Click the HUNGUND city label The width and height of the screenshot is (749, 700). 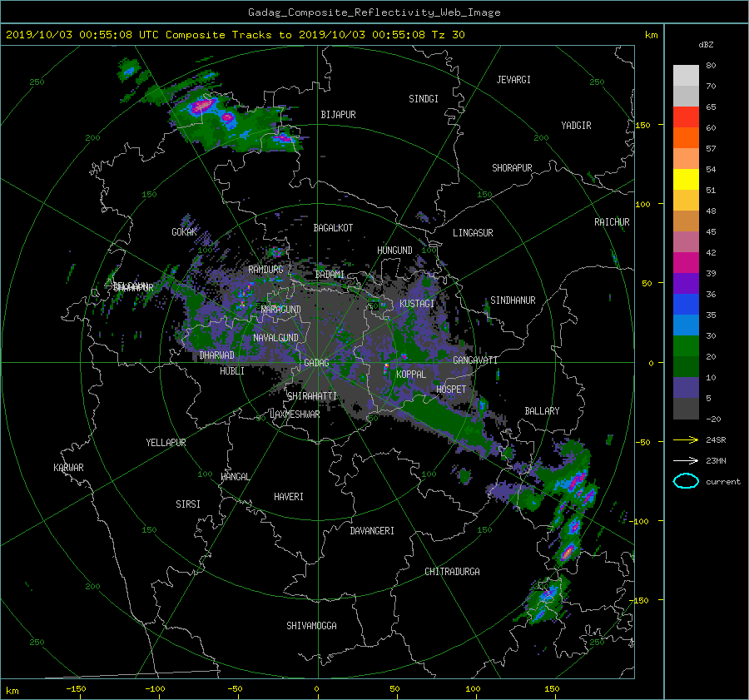(x=394, y=251)
